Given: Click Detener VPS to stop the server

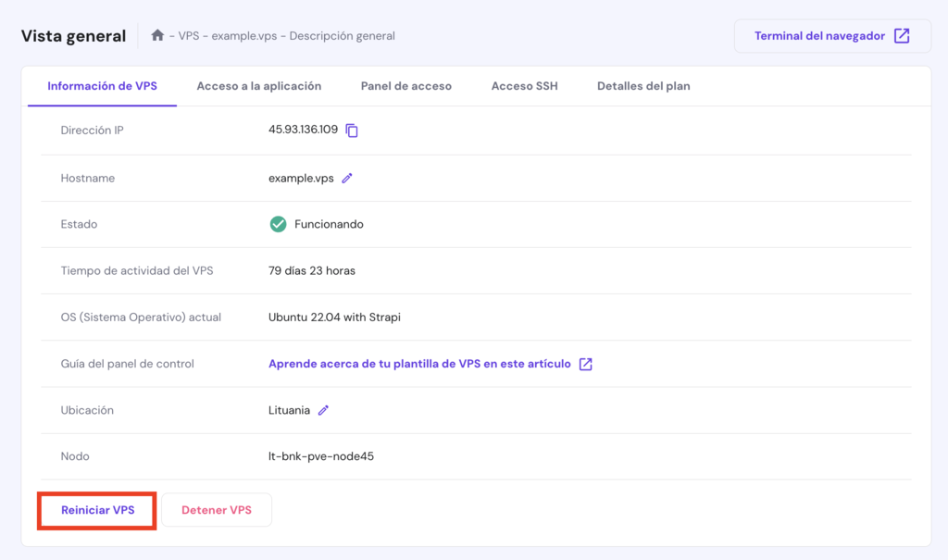Looking at the screenshot, I should [216, 509].
